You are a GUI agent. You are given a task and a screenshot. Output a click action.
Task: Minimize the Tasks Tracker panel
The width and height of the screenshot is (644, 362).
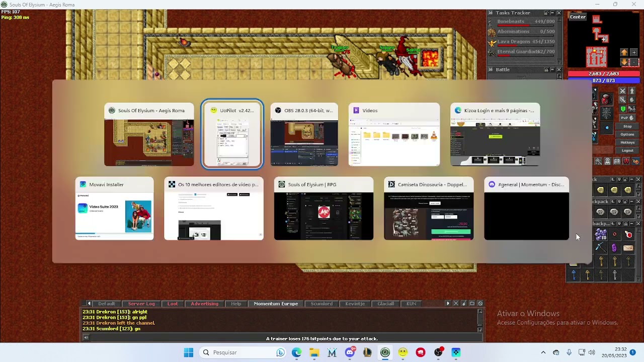(552, 13)
